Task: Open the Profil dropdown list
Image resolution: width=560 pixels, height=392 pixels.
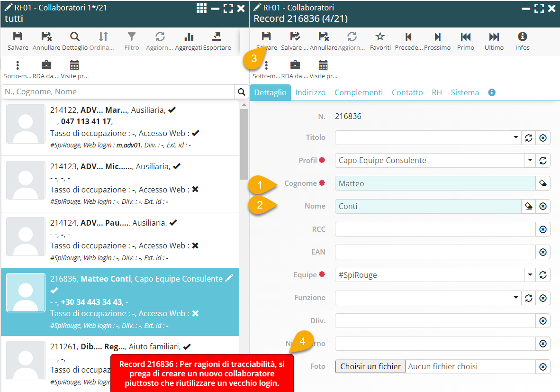Action: [x=530, y=160]
